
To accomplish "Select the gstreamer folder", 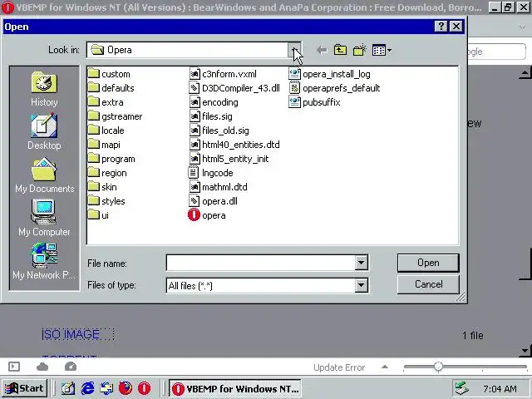I will click(115, 116).
